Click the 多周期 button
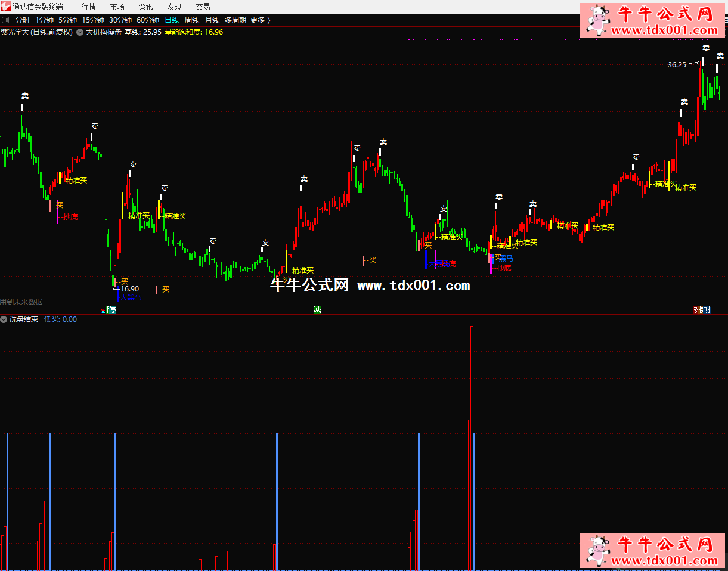 [235, 20]
